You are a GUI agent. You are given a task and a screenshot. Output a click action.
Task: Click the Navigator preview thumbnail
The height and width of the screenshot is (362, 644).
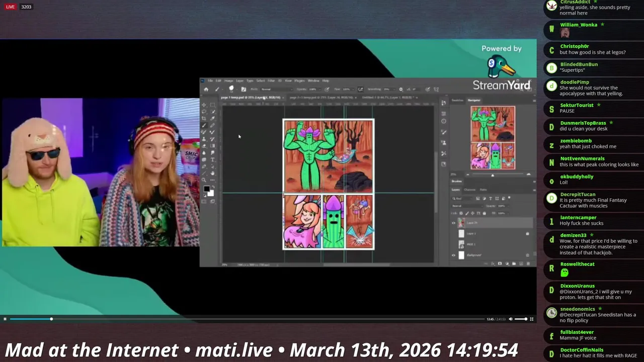click(x=493, y=138)
